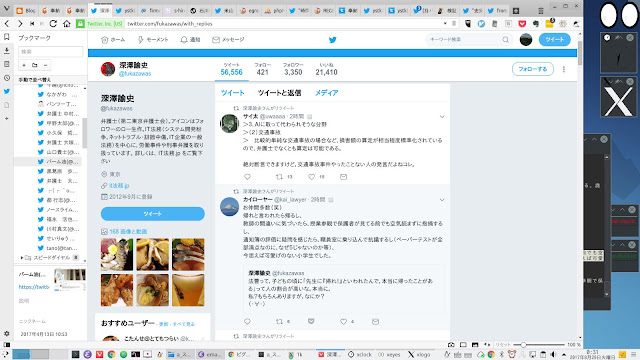Open the Twitter web panel in sidebar
The image size is (640, 360).
[x=7, y=91]
